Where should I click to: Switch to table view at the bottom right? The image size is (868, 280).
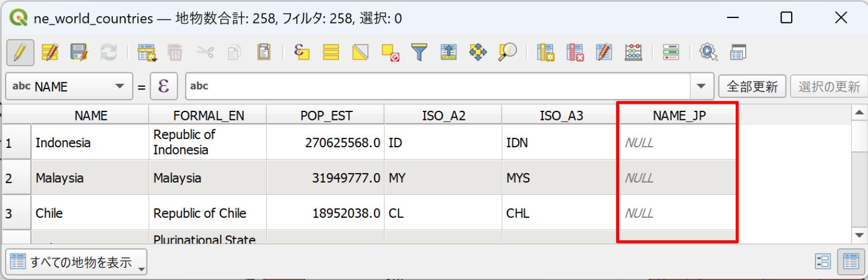[851, 261]
